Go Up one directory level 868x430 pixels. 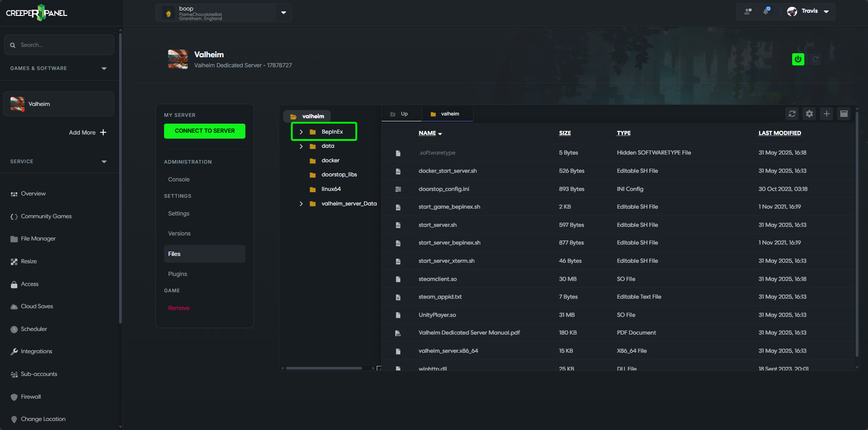pyautogui.click(x=401, y=114)
